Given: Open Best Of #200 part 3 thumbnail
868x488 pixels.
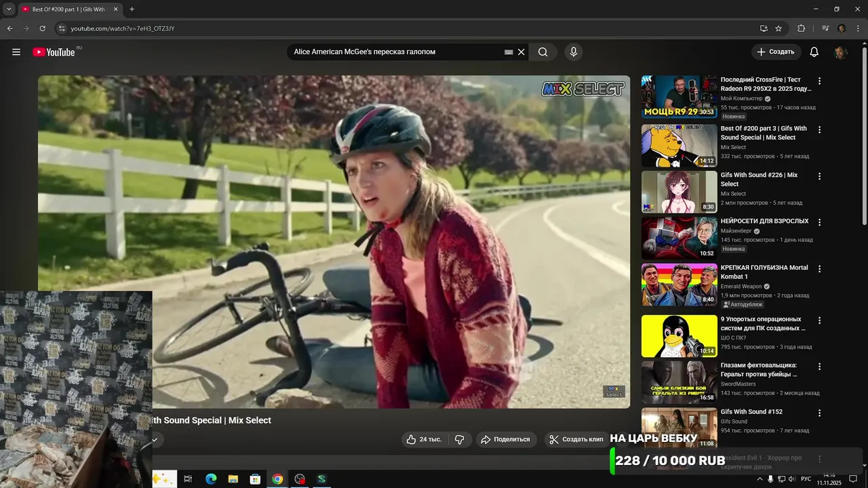Looking at the screenshot, I should pos(679,146).
